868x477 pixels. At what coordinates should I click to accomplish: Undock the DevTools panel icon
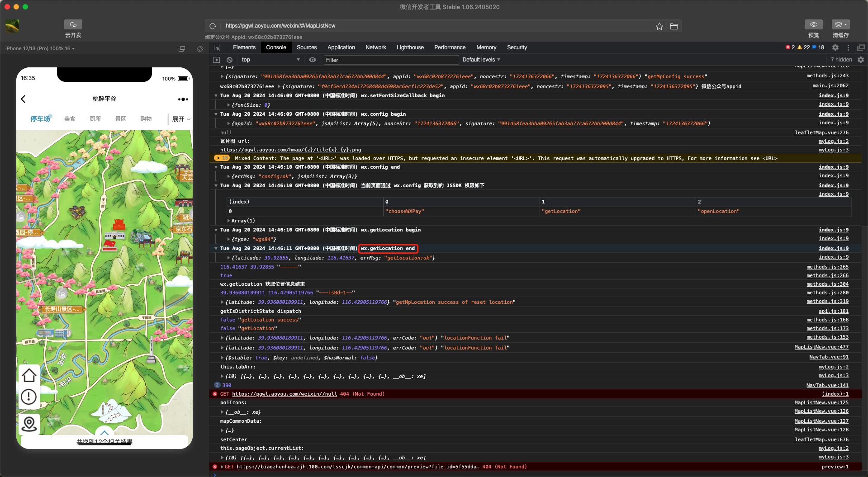861,47
